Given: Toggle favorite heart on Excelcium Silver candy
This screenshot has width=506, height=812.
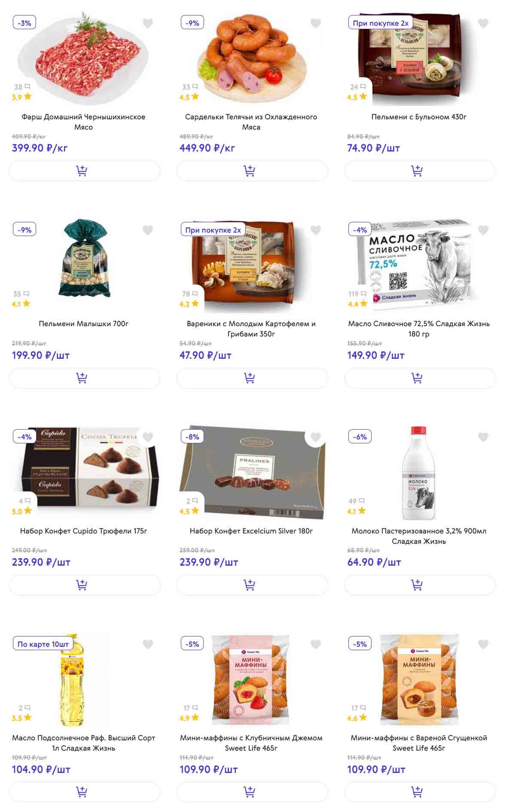Looking at the screenshot, I should point(316,437).
